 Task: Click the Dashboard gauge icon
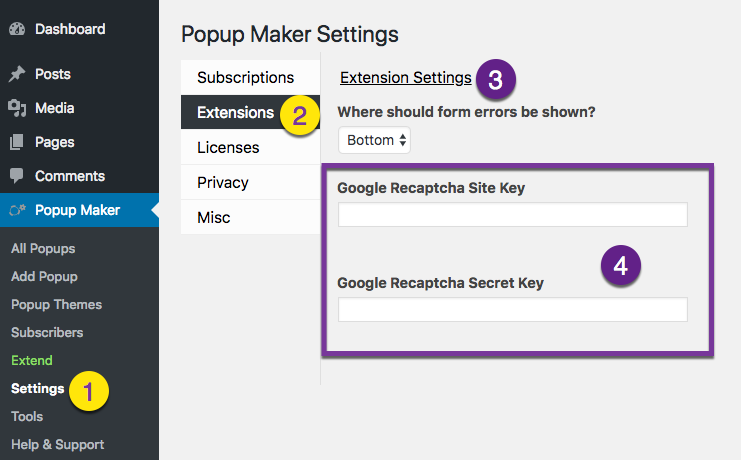[x=17, y=29]
